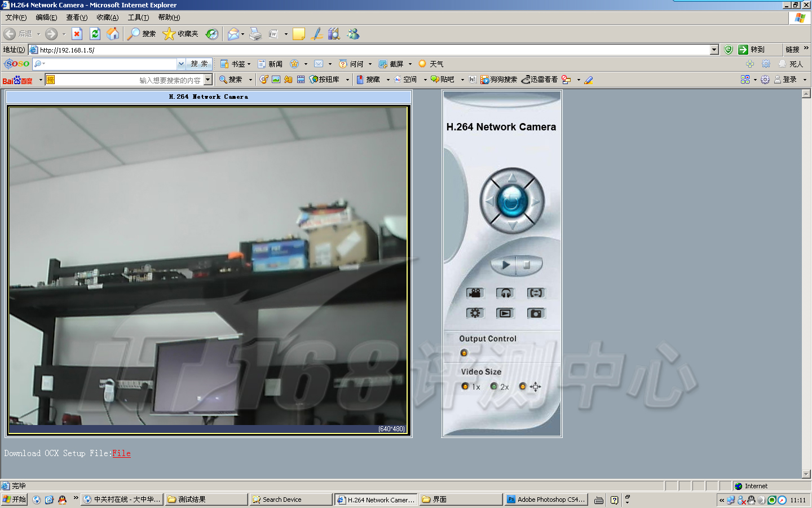Image resolution: width=812 pixels, height=508 pixels.
Task: Open the 查看(V) menu
Action: pos(77,17)
